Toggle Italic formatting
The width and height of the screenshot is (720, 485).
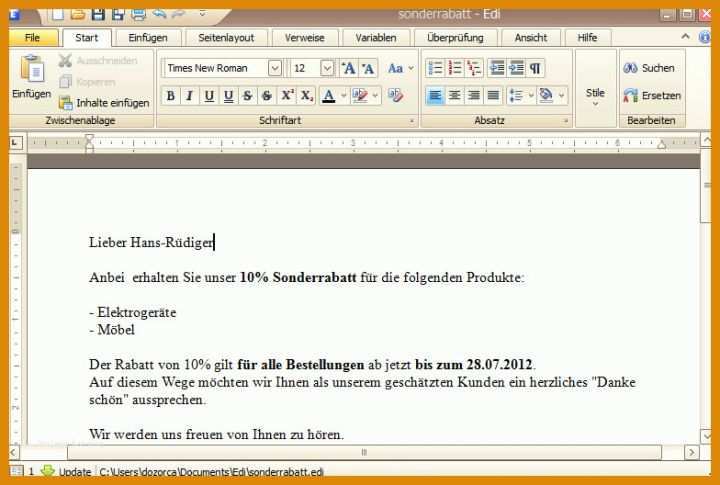click(x=189, y=96)
